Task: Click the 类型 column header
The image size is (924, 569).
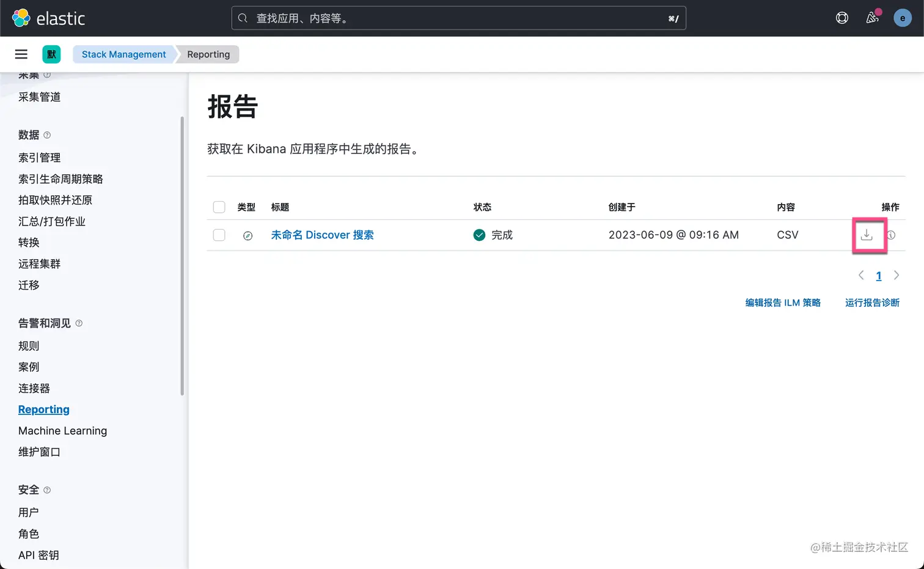Action: point(246,207)
